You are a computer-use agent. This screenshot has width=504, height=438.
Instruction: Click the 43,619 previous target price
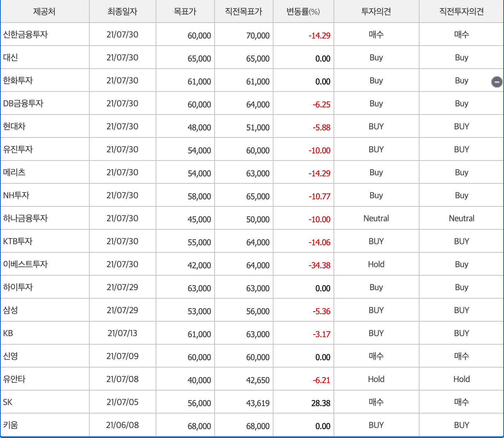point(258,403)
